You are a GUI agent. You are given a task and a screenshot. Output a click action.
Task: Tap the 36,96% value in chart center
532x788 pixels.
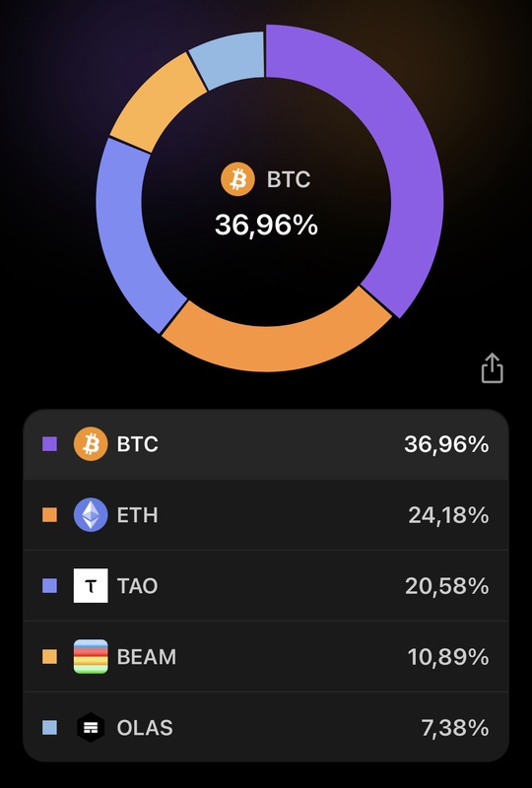coord(267,225)
